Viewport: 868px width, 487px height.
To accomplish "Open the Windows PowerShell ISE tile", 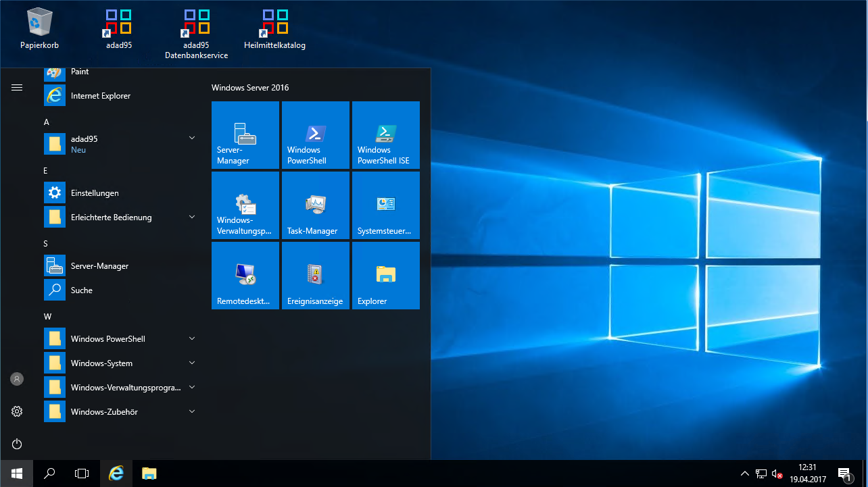I will tap(386, 135).
